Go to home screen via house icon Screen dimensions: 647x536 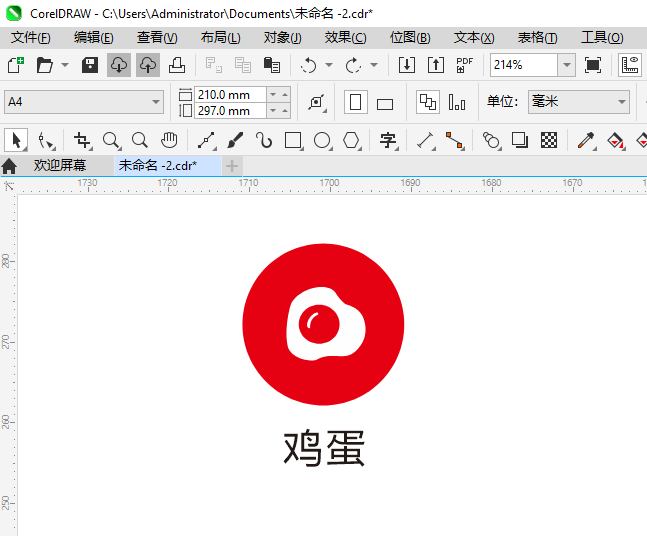pyautogui.click(x=9, y=166)
